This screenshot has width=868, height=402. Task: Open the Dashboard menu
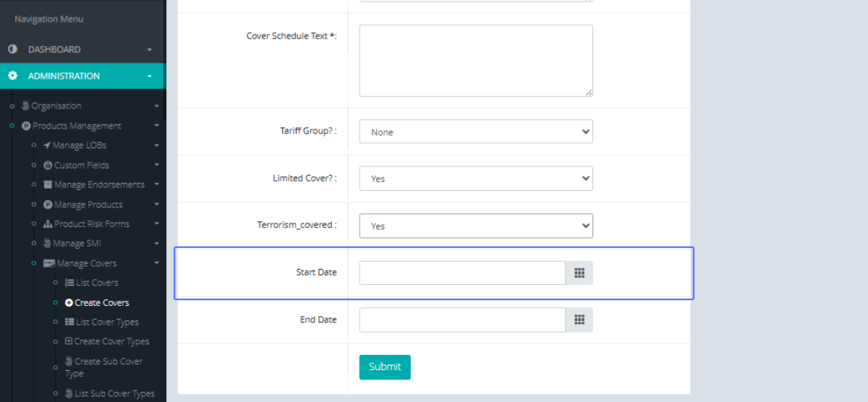pos(54,49)
